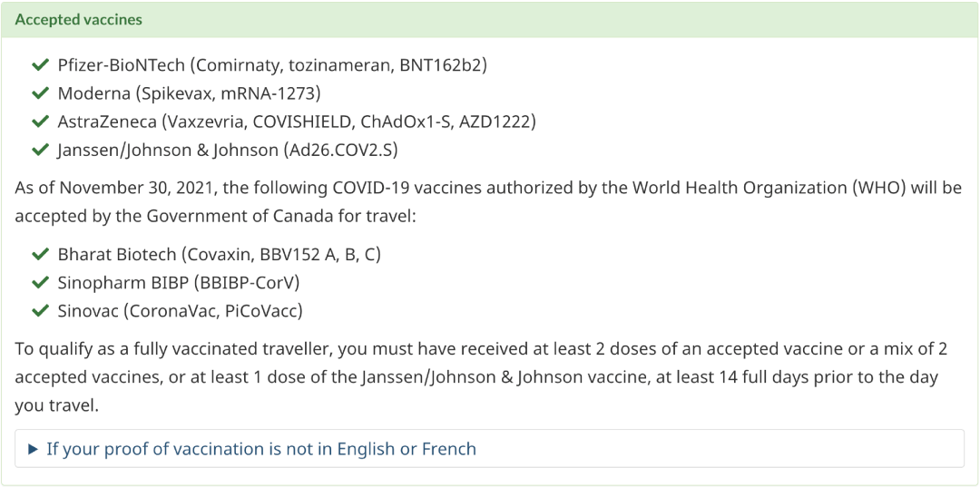Select the checkmark beside Janssen/Johnson & Johnson entry
Viewport: 980px width, 487px height.
click(41, 151)
